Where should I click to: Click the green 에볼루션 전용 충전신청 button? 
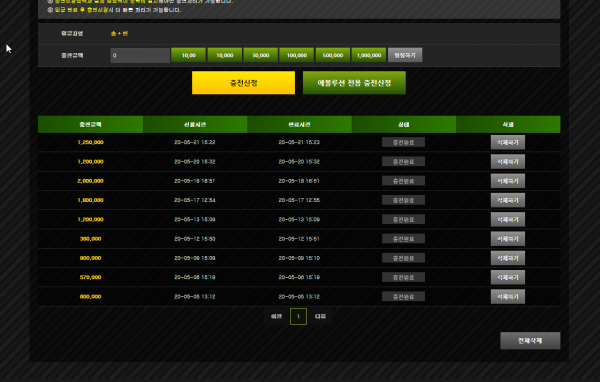tap(354, 83)
